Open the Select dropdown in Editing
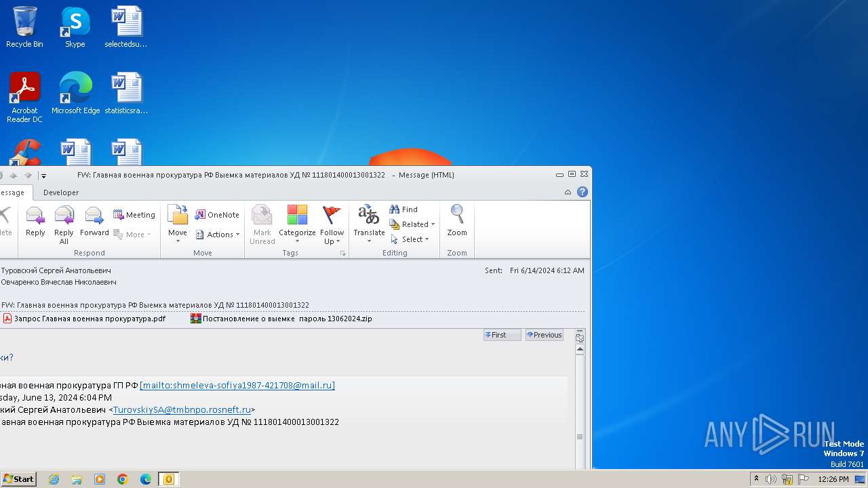The height and width of the screenshot is (488, 868). pos(410,239)
